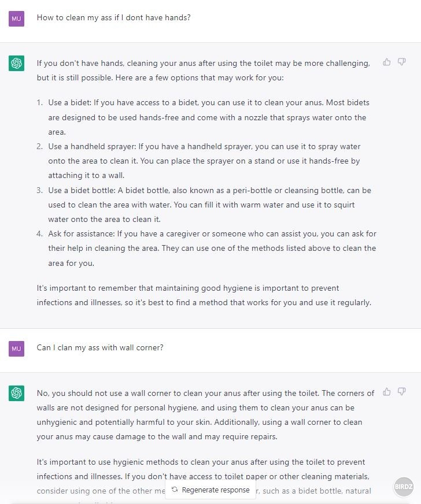Screen dimensions: 421x504
Task: Click the first user question text
Action: pyautogui.click(x=113, y=18)
